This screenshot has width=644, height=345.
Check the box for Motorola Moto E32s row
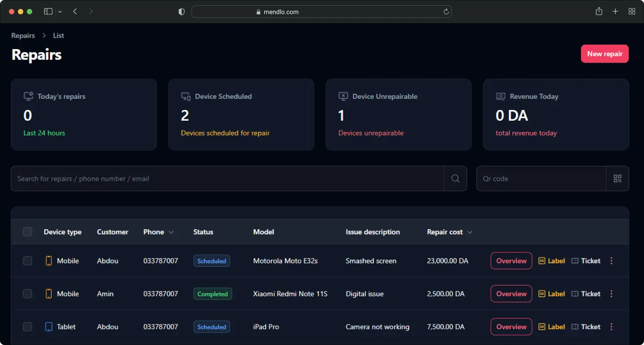click(x=28, y=261)
